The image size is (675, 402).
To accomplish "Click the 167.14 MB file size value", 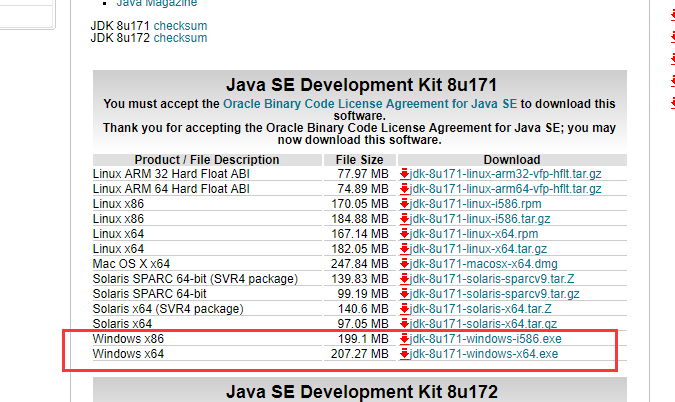I will coord(359,234).
